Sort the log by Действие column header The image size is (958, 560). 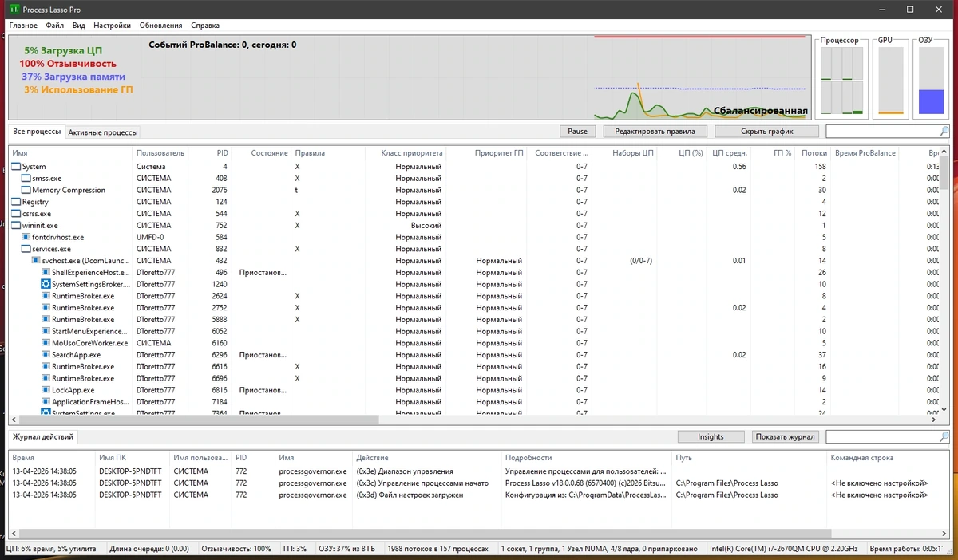pyautogui.click(x=427, y=458)
